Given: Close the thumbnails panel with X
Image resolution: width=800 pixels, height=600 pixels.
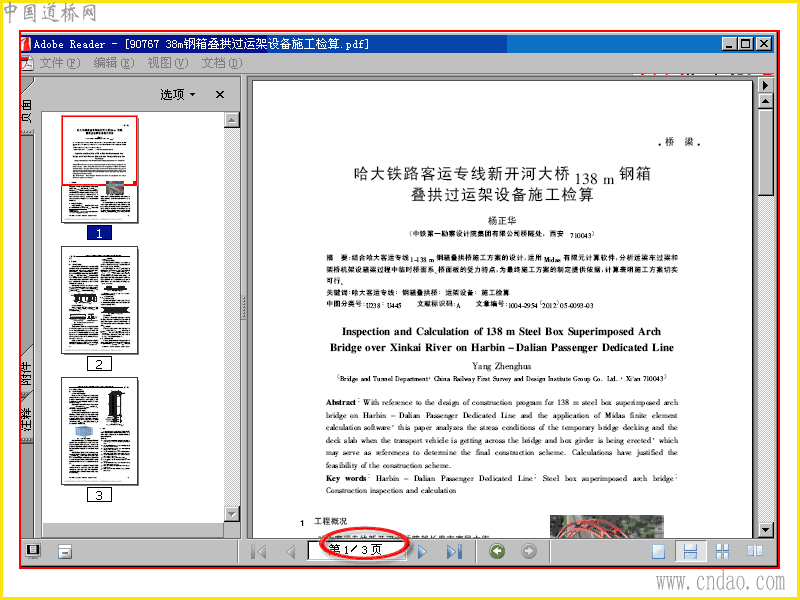Looking at the screenshot, I should pyautogui.click(x=220, y=94).
